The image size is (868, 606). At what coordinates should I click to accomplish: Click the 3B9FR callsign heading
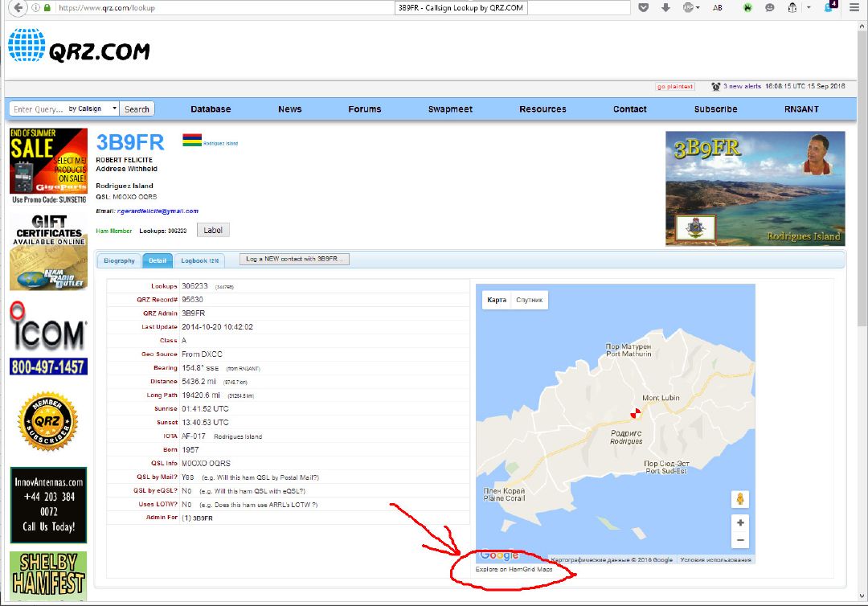click(130, 142)
